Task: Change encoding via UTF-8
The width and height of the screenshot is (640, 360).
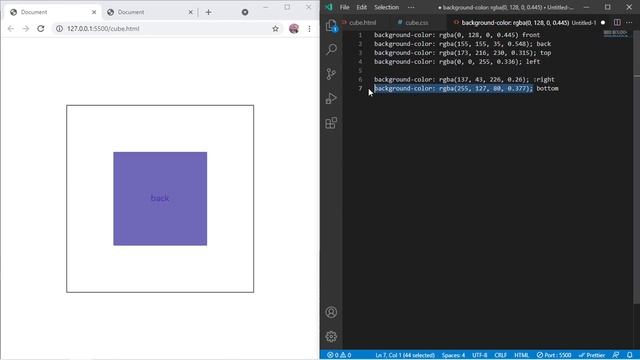Action: 480,355
